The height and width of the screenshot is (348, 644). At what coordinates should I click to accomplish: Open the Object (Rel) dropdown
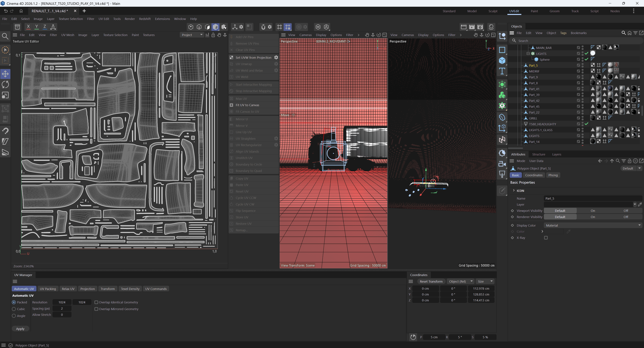click(x=460, y=282)
